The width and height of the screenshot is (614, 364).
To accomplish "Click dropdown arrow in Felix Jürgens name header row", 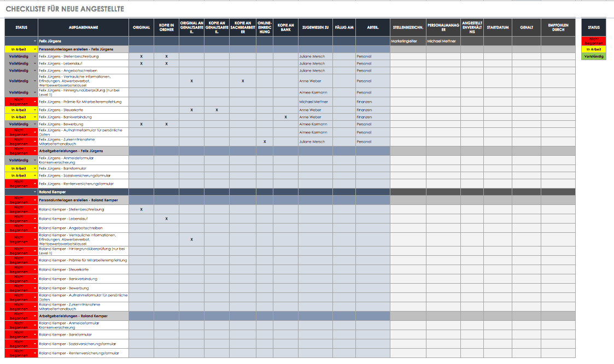I will coord(35,41).
